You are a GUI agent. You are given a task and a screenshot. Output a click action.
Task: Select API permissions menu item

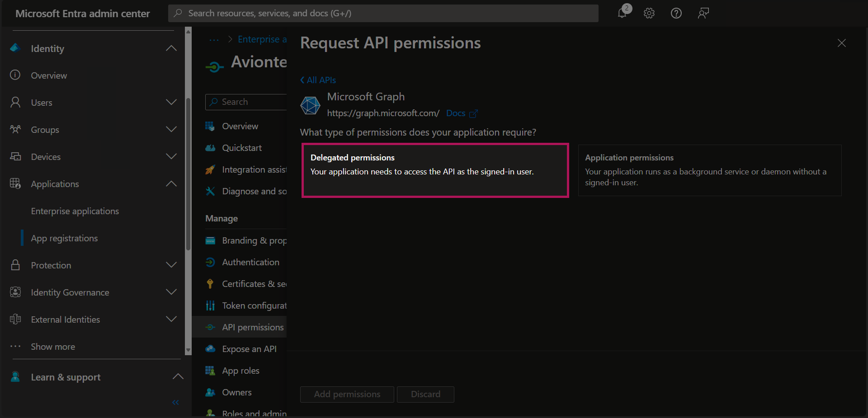click(x=252, y=327)
